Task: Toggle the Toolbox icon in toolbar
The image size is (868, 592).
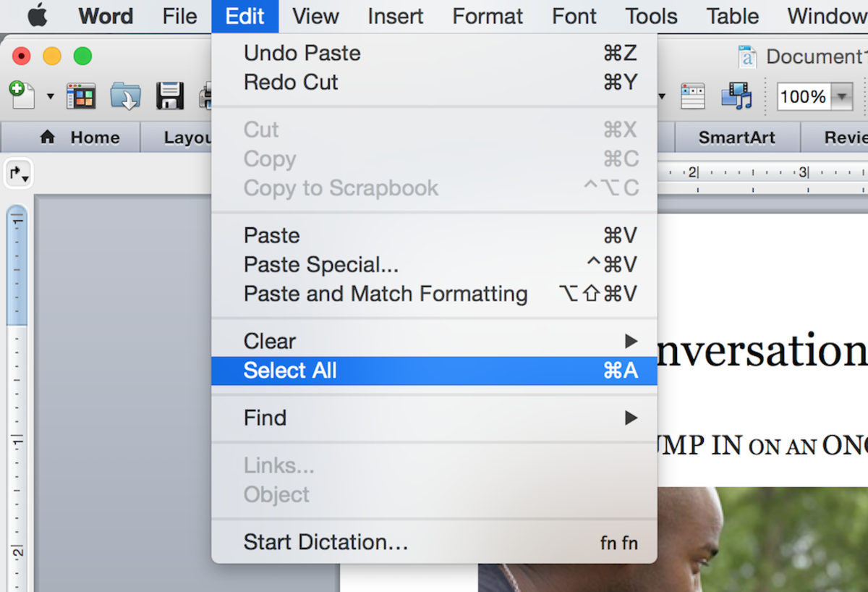Action: coord(692,96)
